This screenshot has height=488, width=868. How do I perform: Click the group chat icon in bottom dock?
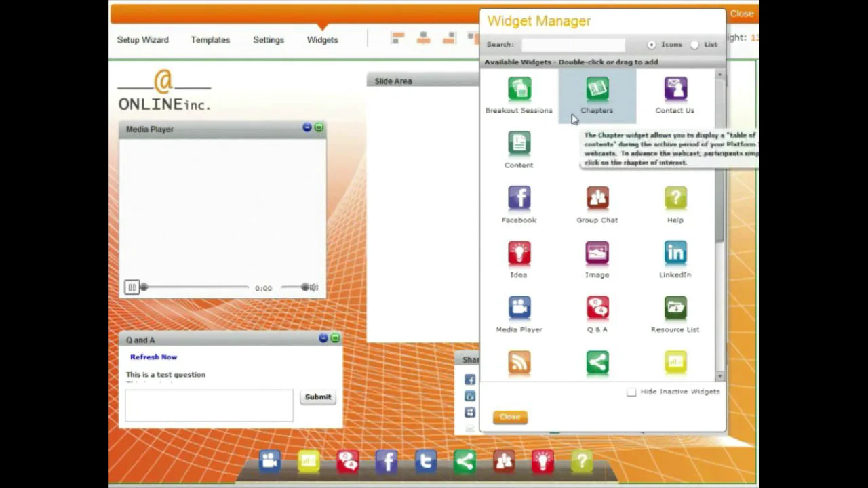point(504,462)
